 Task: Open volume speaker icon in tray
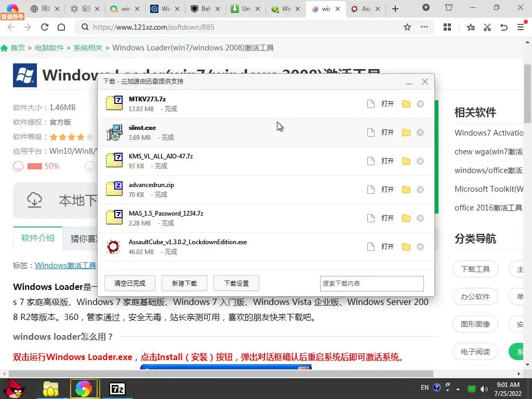(484, 389)
